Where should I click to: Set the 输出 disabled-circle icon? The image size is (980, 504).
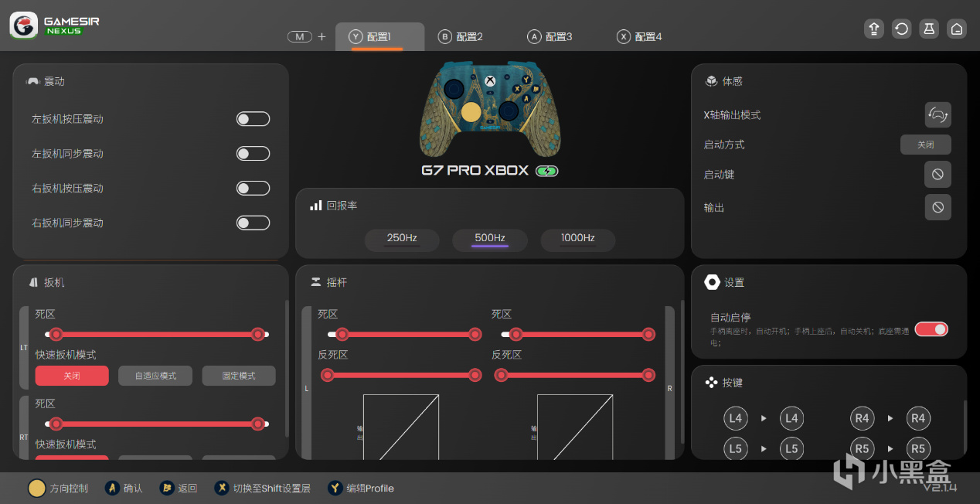click(937, 207)
